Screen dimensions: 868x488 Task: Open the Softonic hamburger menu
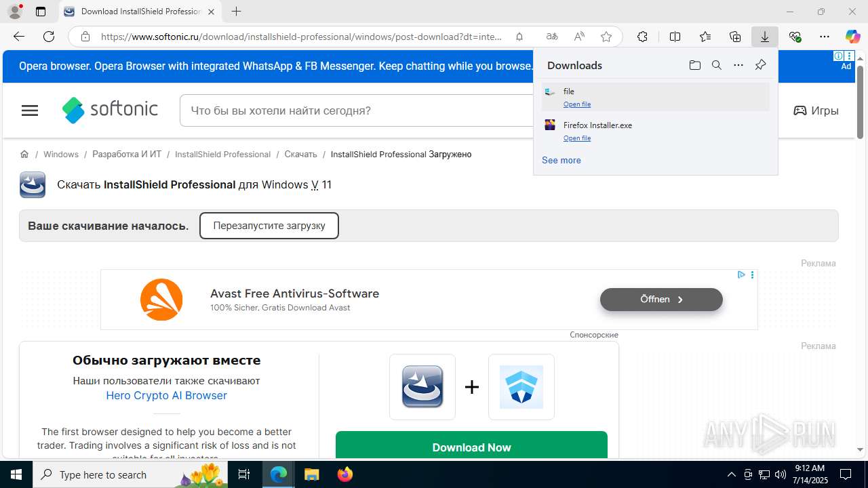coord(30,110)
